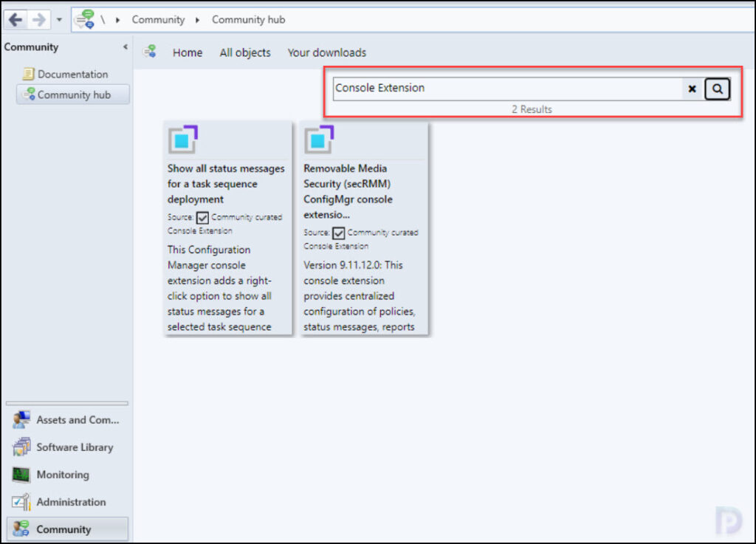Open Removable Media Security secRMM card title
This screenshot has height=544, width=756.
[x=348, y=191]
